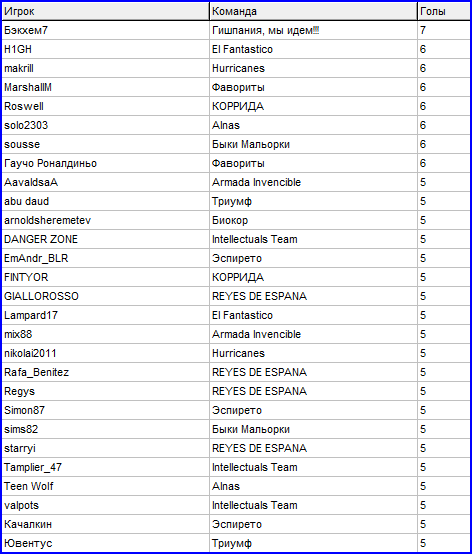Sort by the Игрок column header
This screenshot has width=472, height=554.
click(x=106, y=11)
